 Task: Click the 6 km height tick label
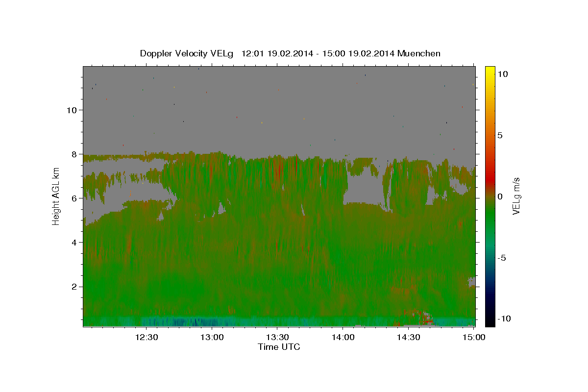(73, 198)
